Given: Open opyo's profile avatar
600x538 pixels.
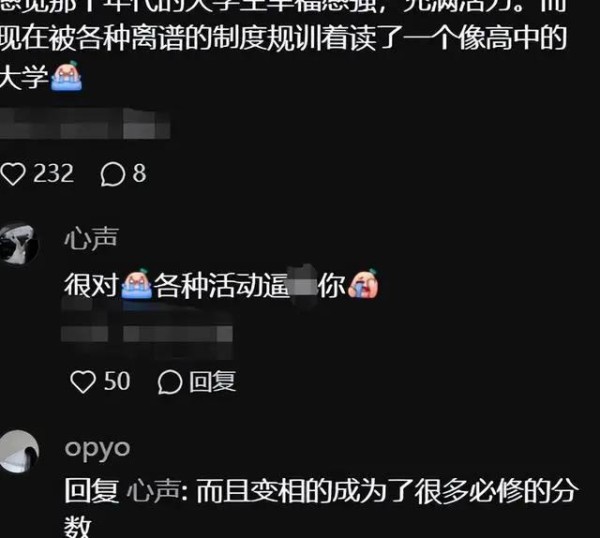Looking at the screenshot, I should pos(18,451).
